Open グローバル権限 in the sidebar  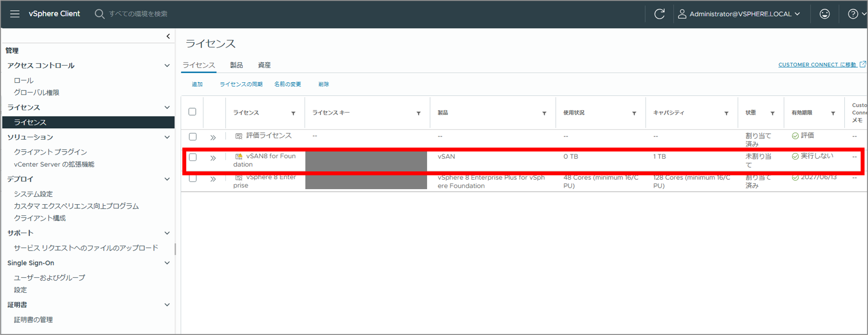coord(36,93)
